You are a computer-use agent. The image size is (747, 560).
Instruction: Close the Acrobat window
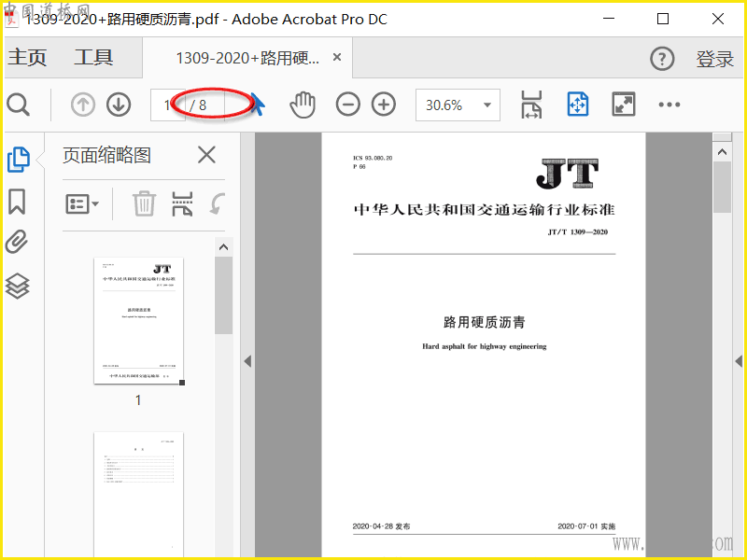point(718,19)
